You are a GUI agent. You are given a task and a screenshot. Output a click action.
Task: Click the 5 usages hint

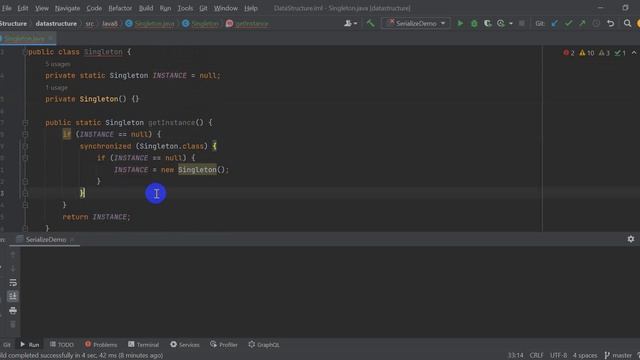58,64
